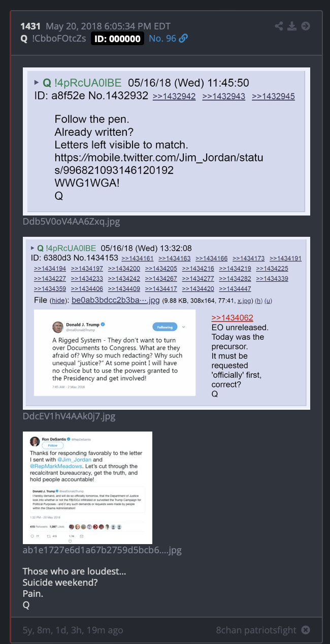The height and width of the screenshot is (644, 330).
Task: Click the share icon on post 1431
Action: (279, 26)
